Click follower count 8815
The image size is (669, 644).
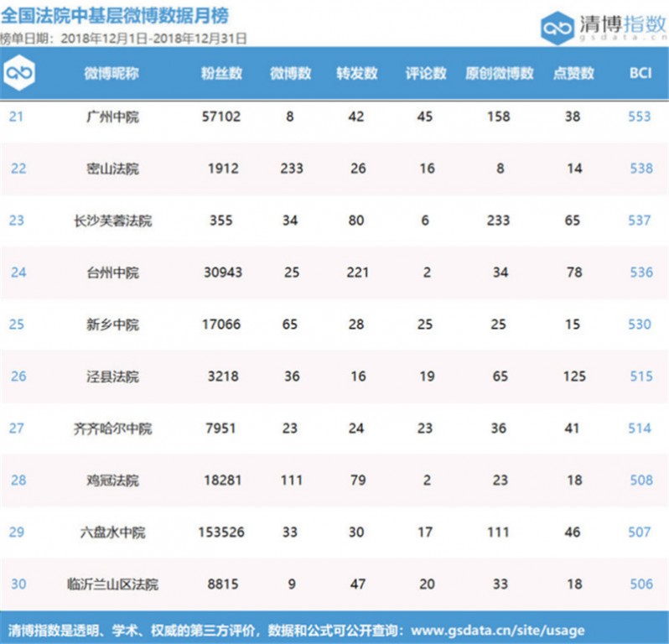coord(223,584)
